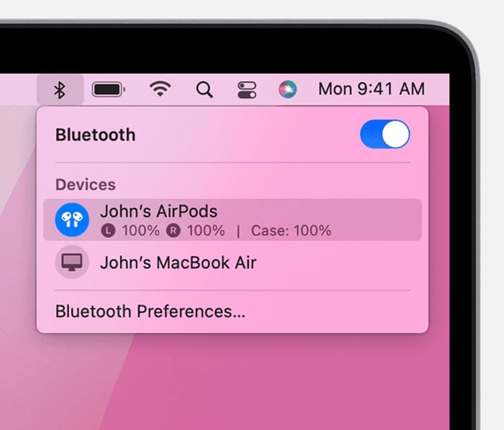Click the Bluetooth menu bar icon
504x430 pixels.
pyautogui.click(x=60, y=90)
